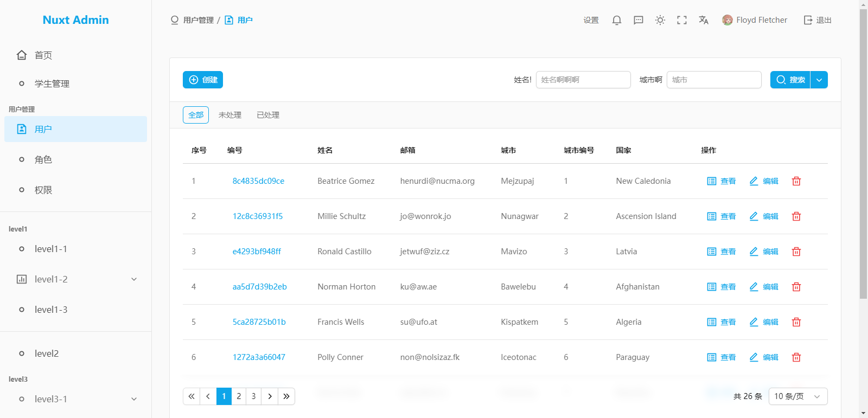The width and height of the screenshot is (868, 418).
Task: Expand the level3-1 submenu chevron
Action: (x=134, y=399)
